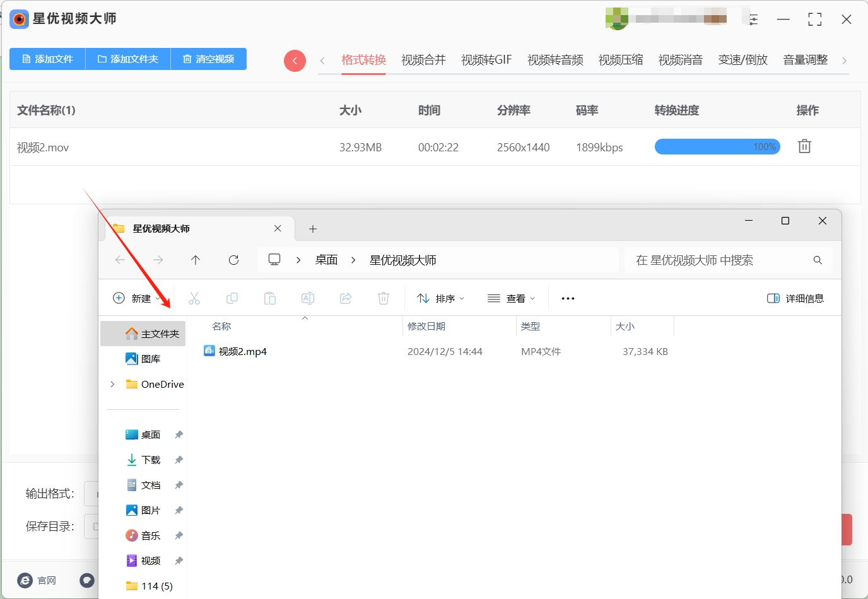Open the pinned 下载 folder
This screenshot has width=868, height=599.
[x=143, y=460]
